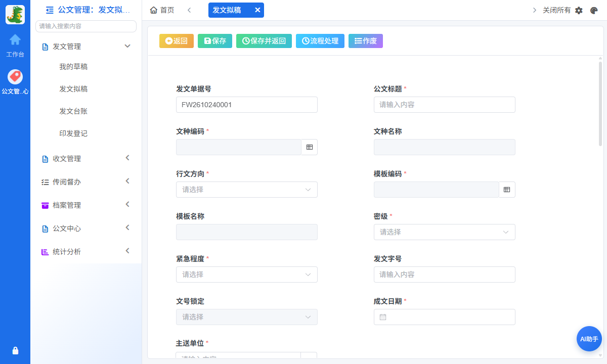Click the 成文日期 date field
This screenshot has width=607, height=364.
tap(445, 317)
